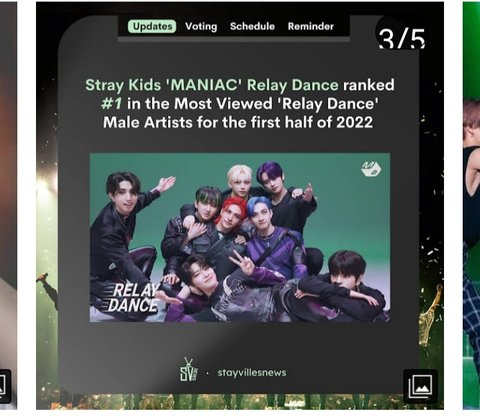Click the M2 logo in the photo corner
This screenshot has width=480, height=418.
click(371, 169)
